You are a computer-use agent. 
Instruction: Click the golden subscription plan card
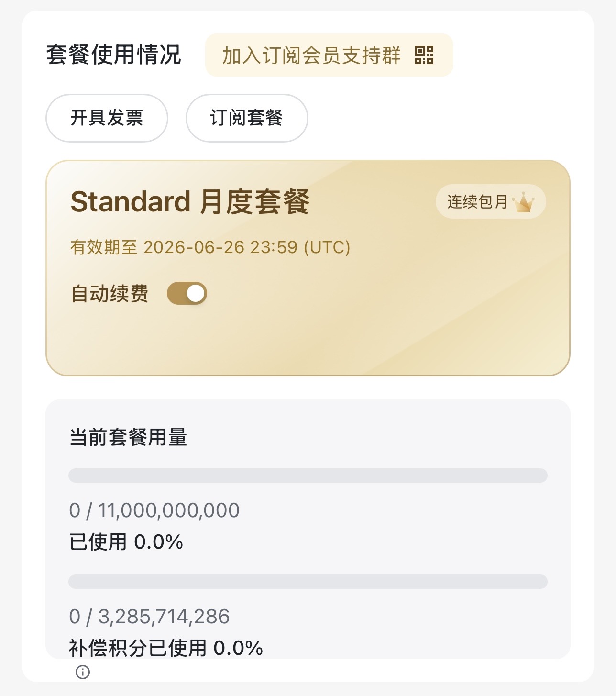pyautogui.click(x=308, y=268)
